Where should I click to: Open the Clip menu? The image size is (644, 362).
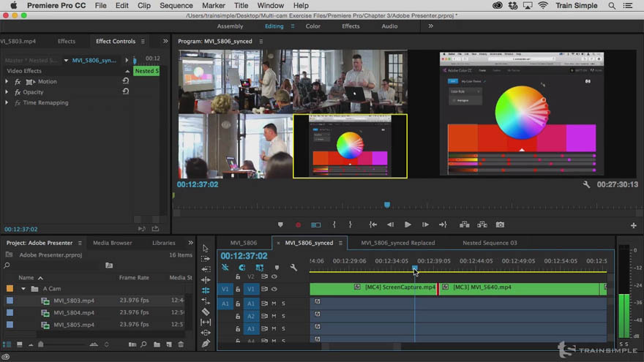[144, 5]
